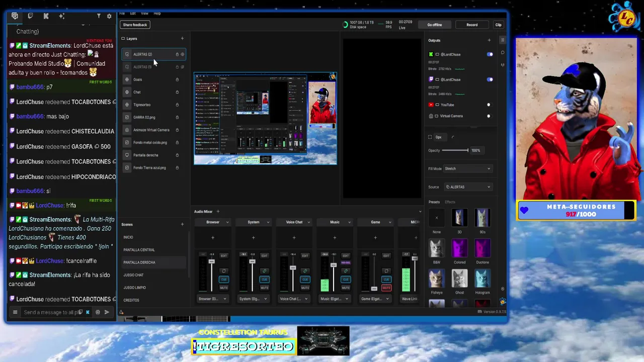Open the Fill Mode Stretch dropdown
This screenshot has width=644, height=362.
point(467,168)
